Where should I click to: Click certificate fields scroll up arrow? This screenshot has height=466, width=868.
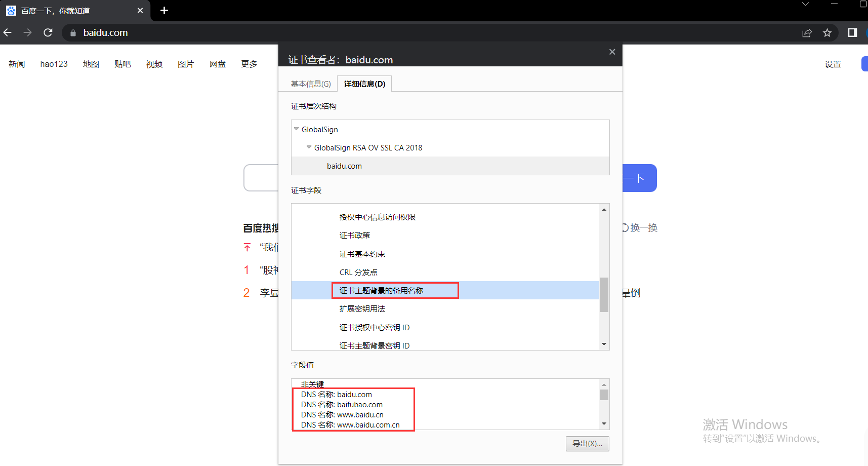click(x=604, y=209)
